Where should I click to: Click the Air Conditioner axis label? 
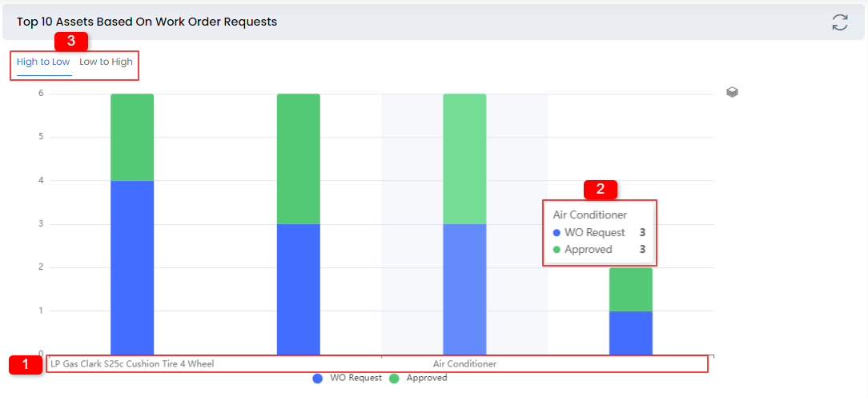(x=464, y=363)
